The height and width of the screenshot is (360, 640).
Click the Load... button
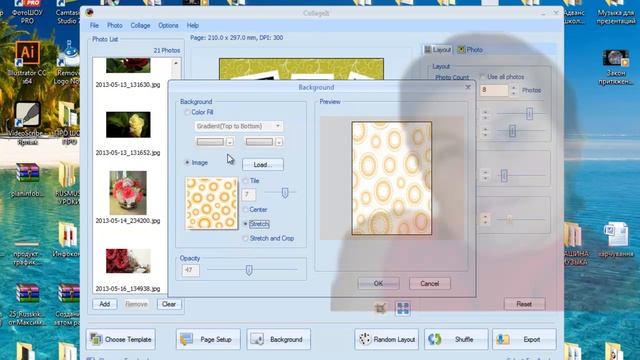pyautogui.click(x=262, y=165)
